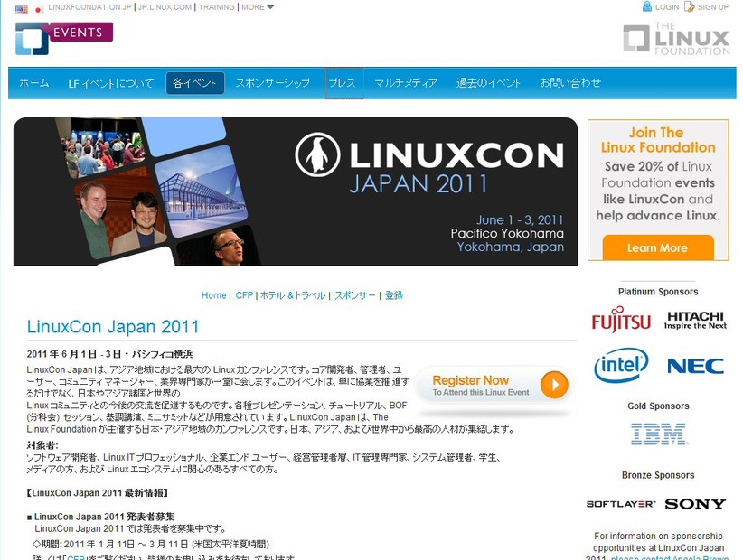Click the Register Now text
The width and height of the screenshot is (743, 560).
(471, 380)
